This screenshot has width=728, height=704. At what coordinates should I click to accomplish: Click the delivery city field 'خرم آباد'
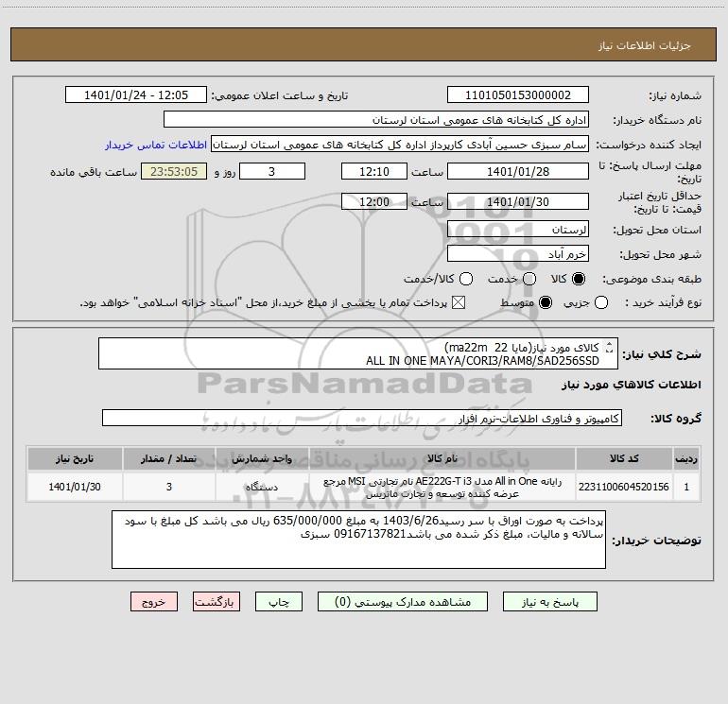[x=518, y=254]
